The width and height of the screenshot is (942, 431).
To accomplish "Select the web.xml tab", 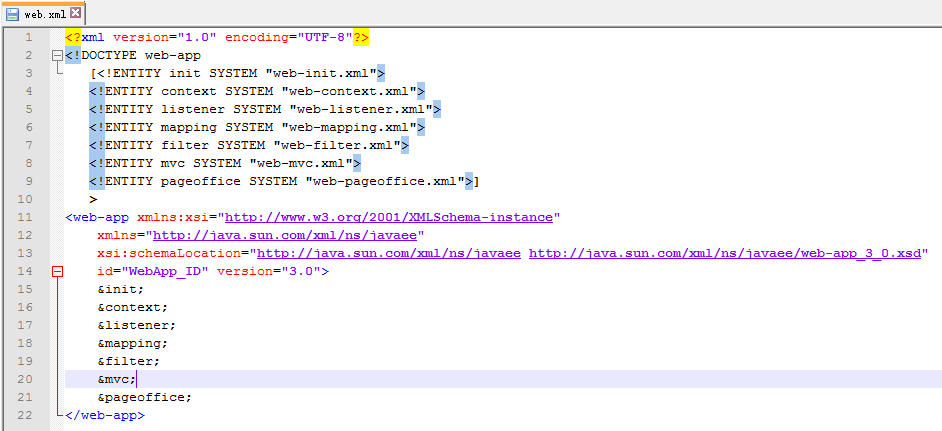I will pos(43,13).
